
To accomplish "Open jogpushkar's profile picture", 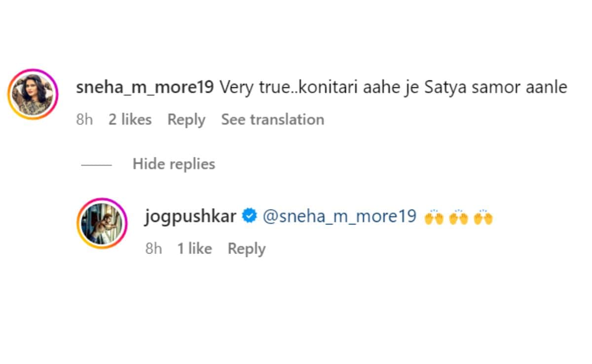I will coord(102,223).
